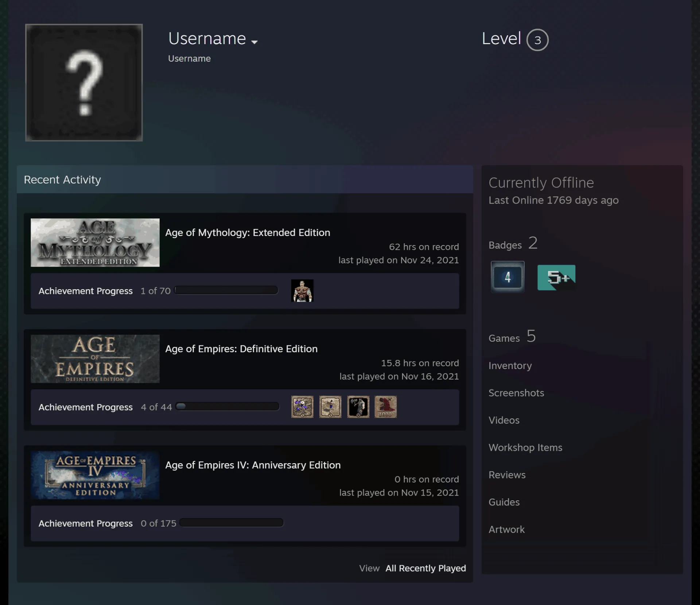
Task: Click last played on Nov 15, 2021 text
Action: [399, 493]
